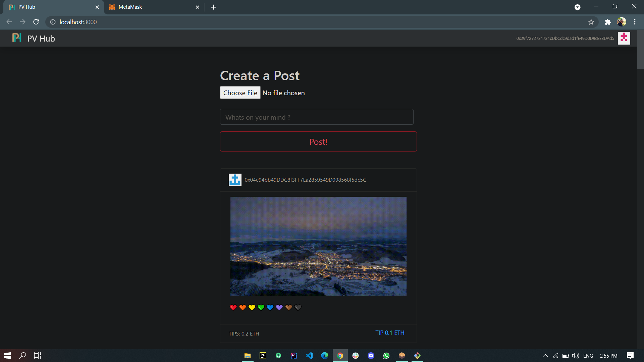644x362 pixels.
Task: Click the wallet identicon in the top-right header
Action: 624,38
